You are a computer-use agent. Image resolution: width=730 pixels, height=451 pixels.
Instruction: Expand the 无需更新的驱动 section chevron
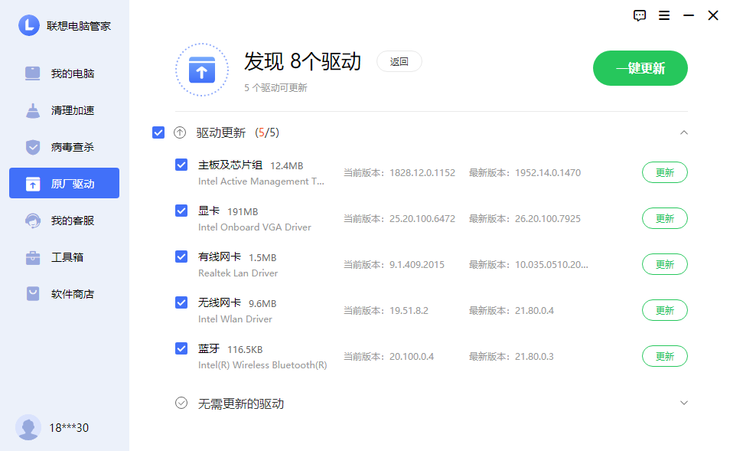pos(684,403)
